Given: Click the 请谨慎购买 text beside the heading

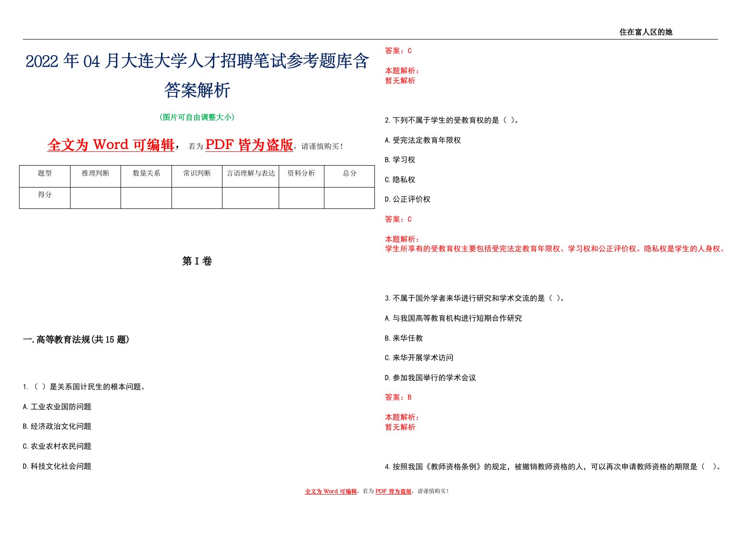Looking at the screenshot, I should pos(323,147).
